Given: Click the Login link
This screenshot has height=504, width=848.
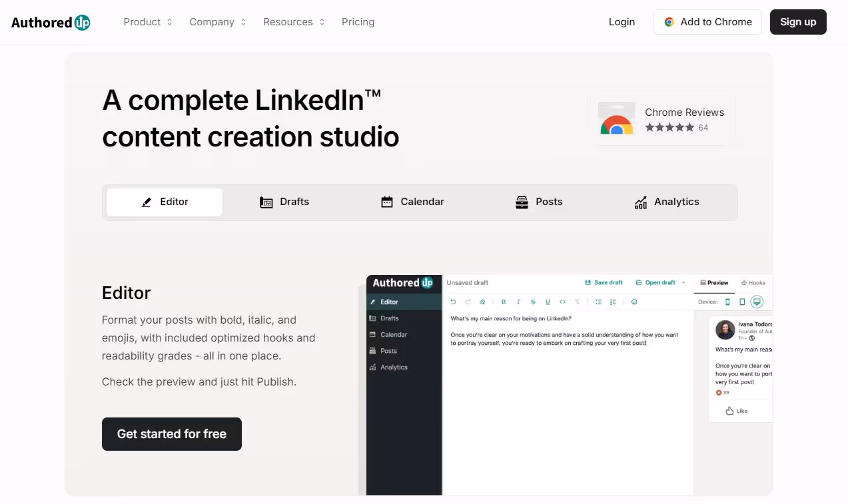Looking at the screenshot, I should tap(622, 22).
